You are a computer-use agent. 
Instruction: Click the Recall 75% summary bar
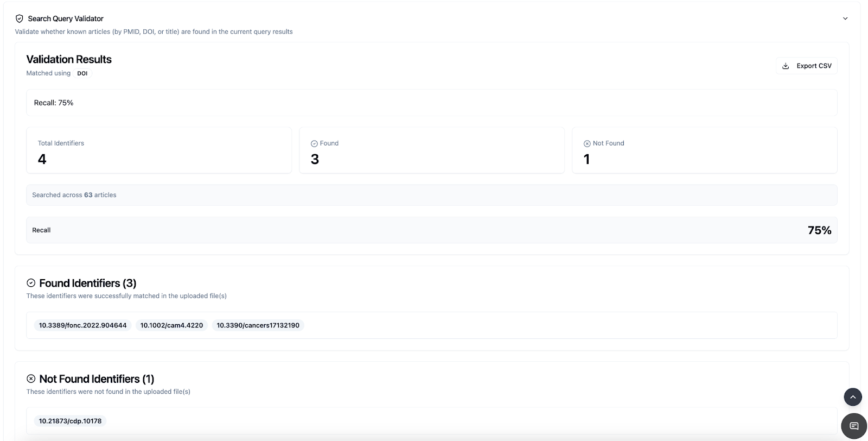431,230
